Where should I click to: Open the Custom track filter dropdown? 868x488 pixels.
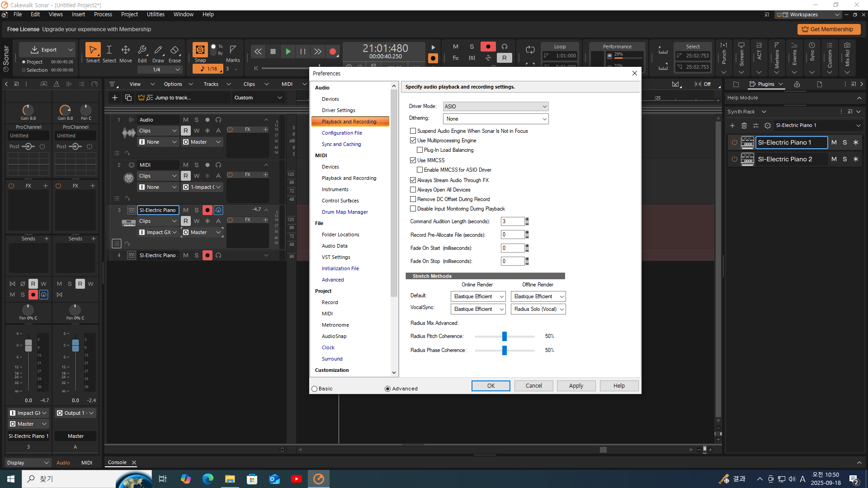(x=258, y=98)
